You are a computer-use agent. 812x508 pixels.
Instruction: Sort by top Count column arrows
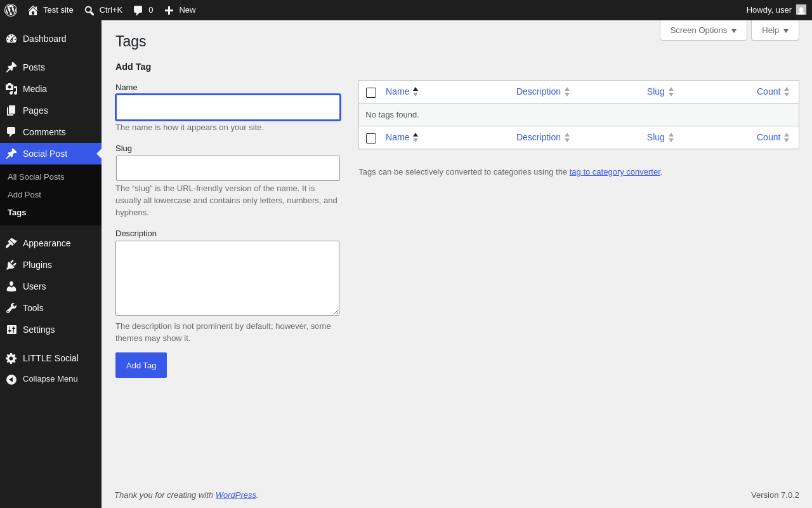coord(787,91)
